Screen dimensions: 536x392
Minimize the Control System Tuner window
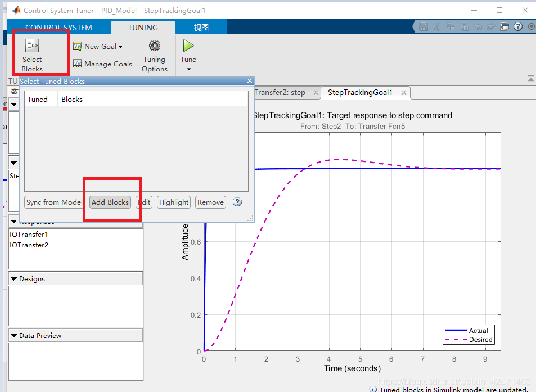coord(474,10)
